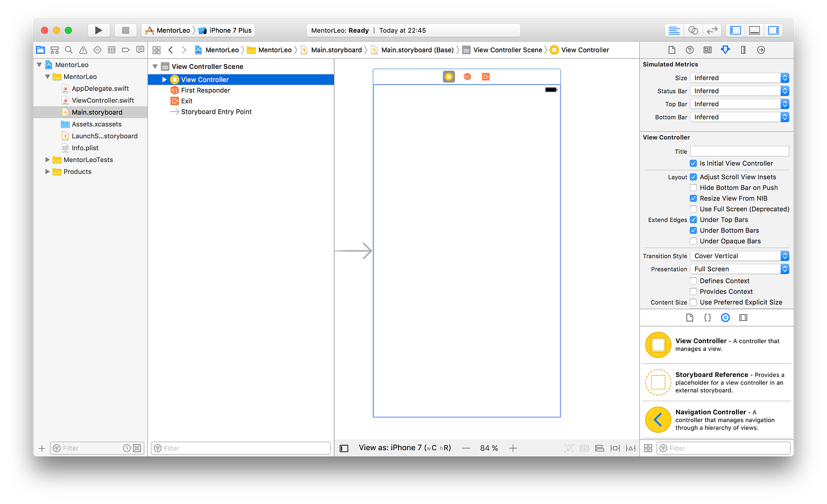Zoom out the storyboard canvas

466,448
